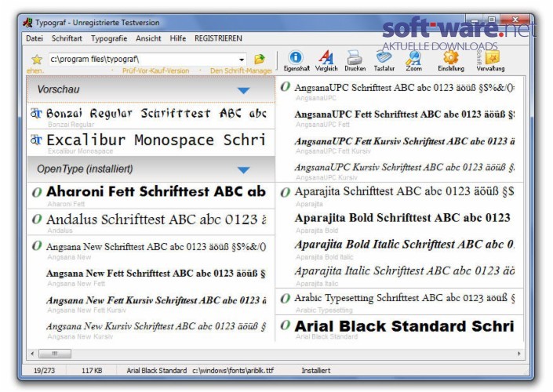The height and width of the screenshot is (392, 553).
Task: Open the REGISTRIEREN menu
Action: [218, 38]
